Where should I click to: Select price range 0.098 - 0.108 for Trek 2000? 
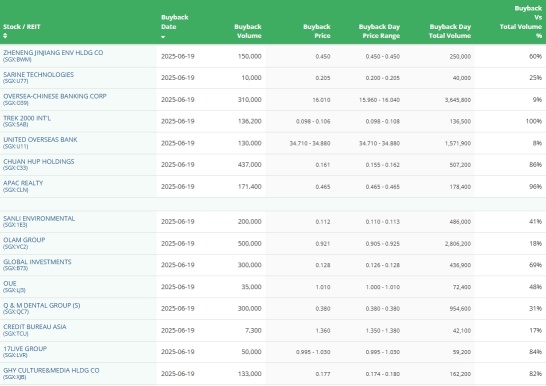pyautogui.click(x=383, y=121)
